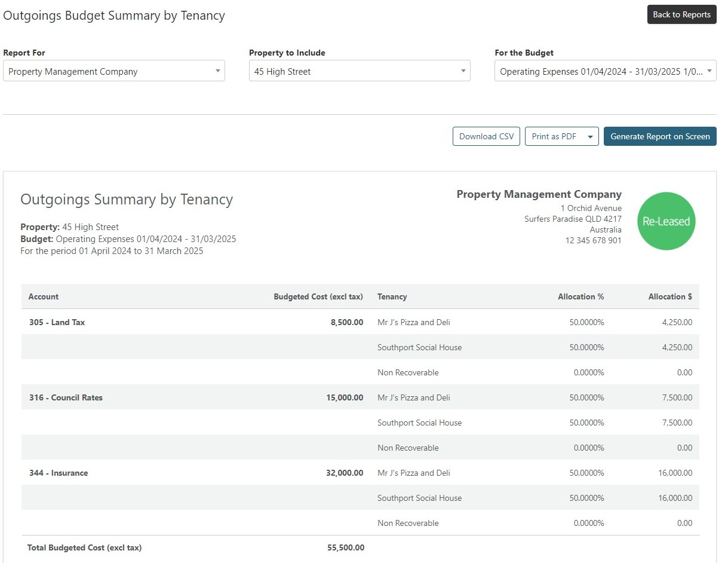Click the 8,500.00 budgeted cost value

tap(347, 322)
